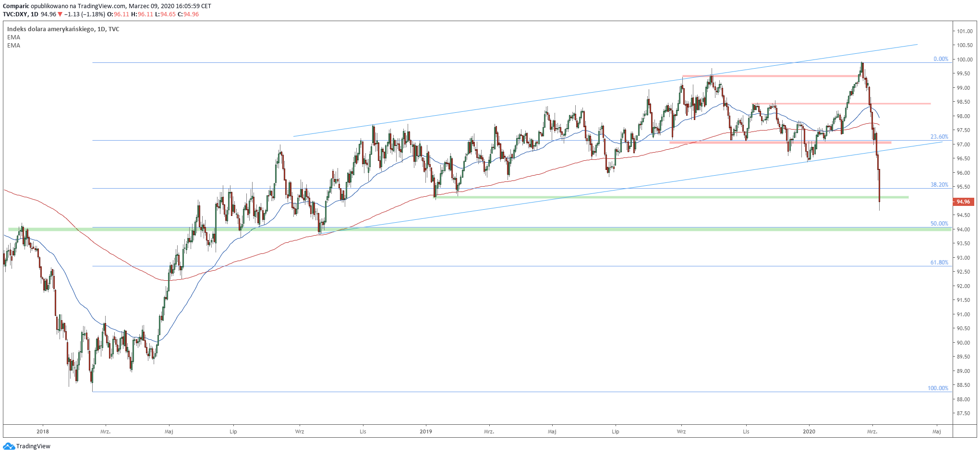Screen dimensions: 980x455
Task: Click the 101.00 price scale value
Action: click(x=965, y=31)
